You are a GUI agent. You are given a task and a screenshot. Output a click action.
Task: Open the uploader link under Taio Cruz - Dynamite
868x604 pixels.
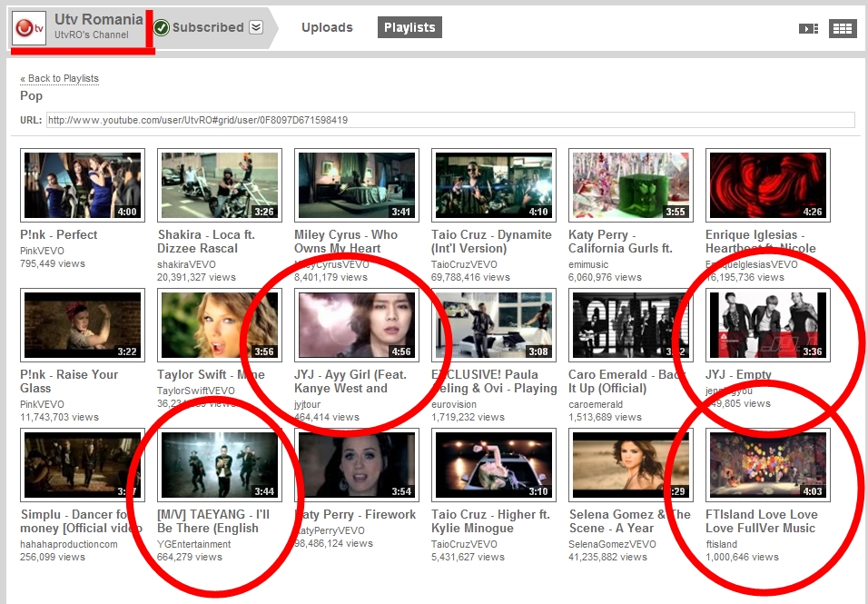point(465,264)
